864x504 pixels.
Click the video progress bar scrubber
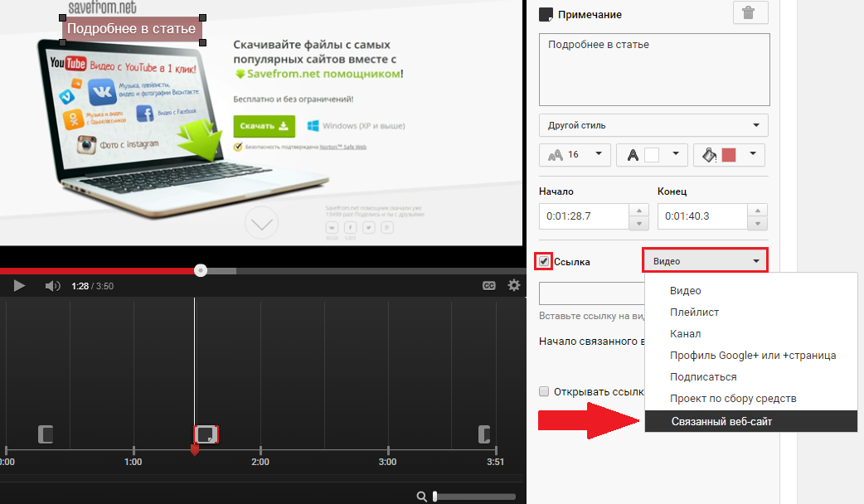click(x=201, y=270)
